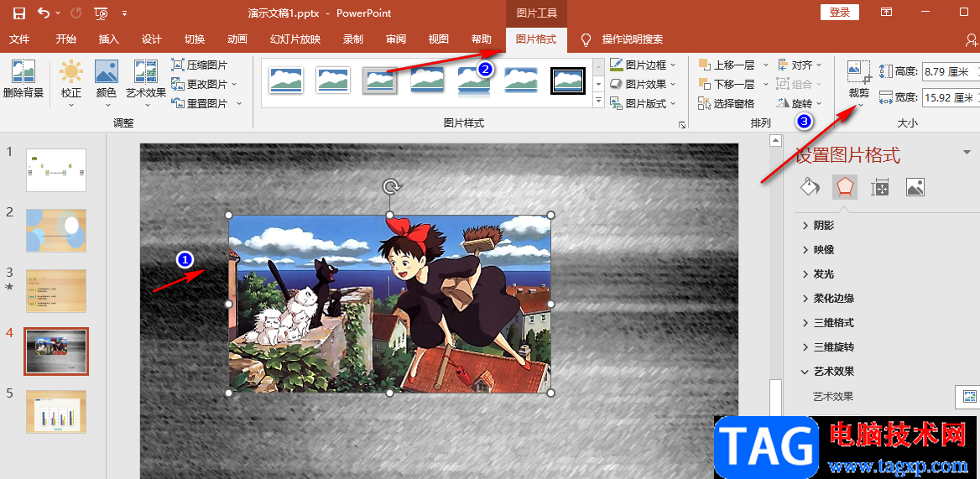Click Tell Me search (操作说明搜索) box
The width and height of the screenshot is (980, 479).
point(633,39)
